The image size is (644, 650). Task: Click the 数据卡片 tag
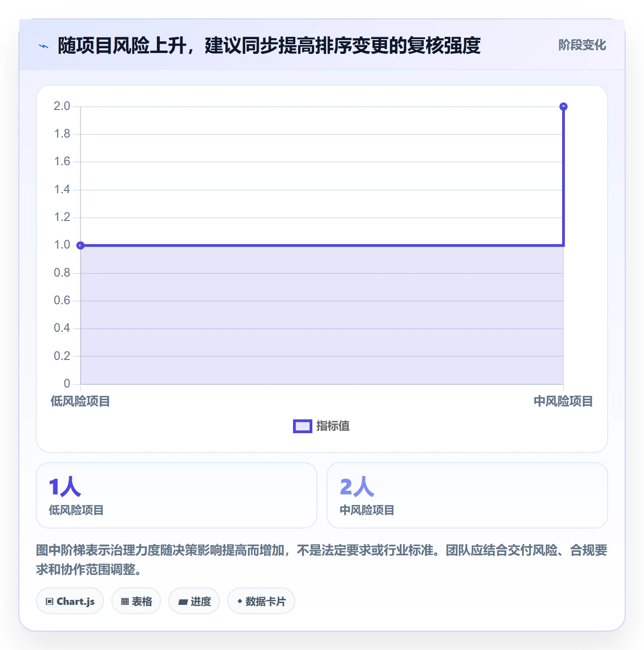[x=261, y=601]
